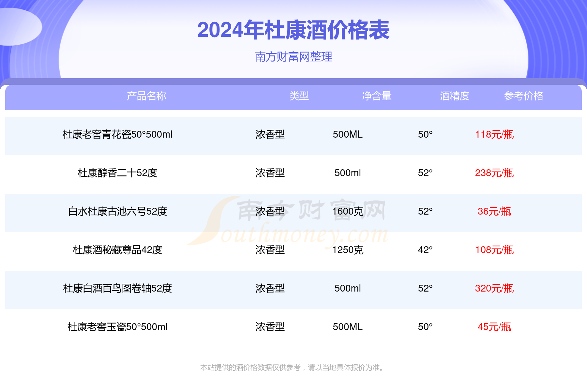Click the price 36元/瓶
The height and width of the screenshot is (392, 587).
[494, 211]
